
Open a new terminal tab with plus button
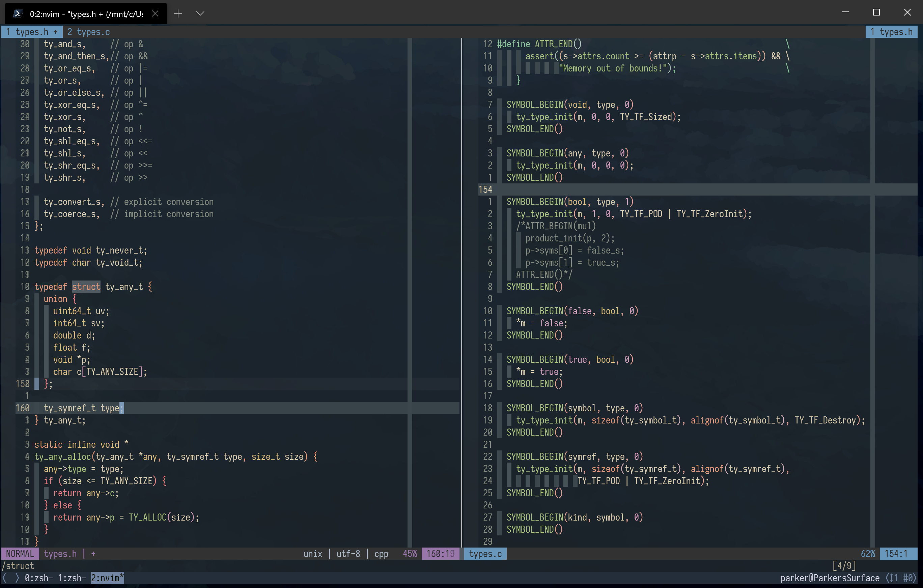pos(178,14)
